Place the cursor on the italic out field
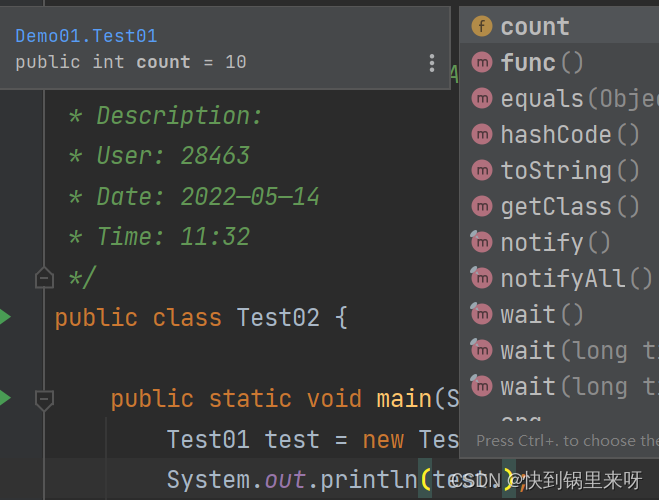659x500 pixels. point(286,480)
